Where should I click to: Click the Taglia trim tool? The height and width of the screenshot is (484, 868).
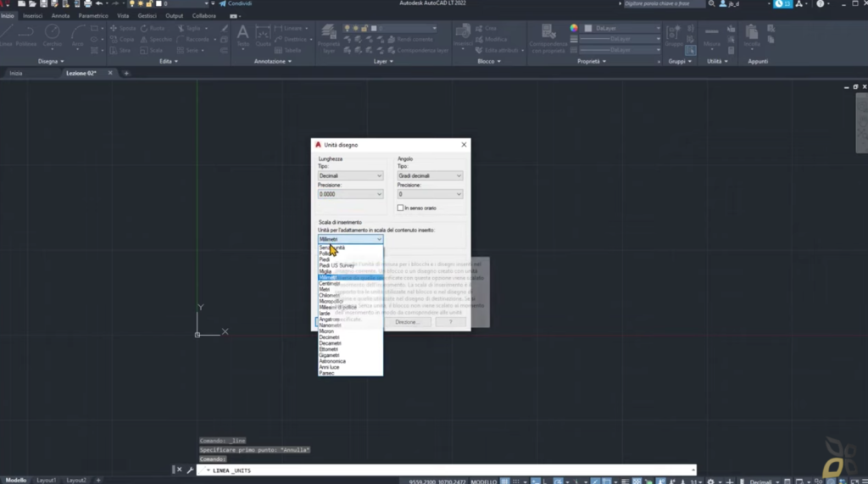pyautogui.click(x=189, y=28)
